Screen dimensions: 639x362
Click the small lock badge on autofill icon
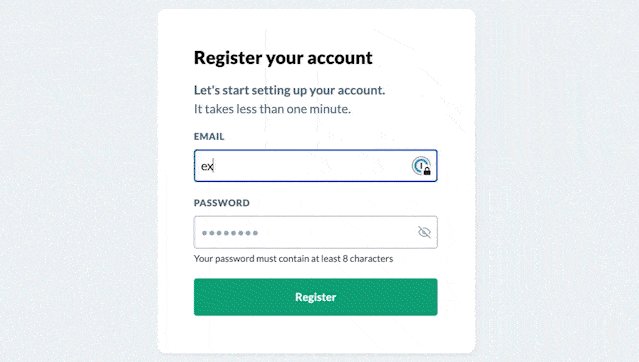(427, 171)
